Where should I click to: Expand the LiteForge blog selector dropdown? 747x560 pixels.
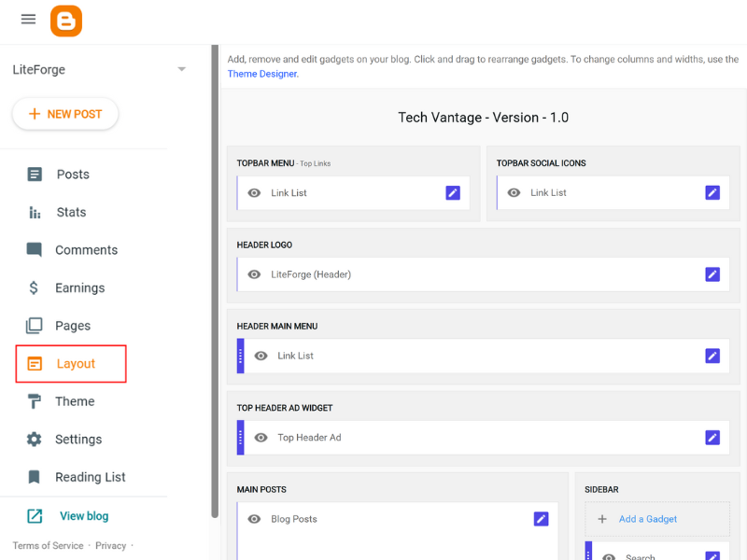(181, 69)
